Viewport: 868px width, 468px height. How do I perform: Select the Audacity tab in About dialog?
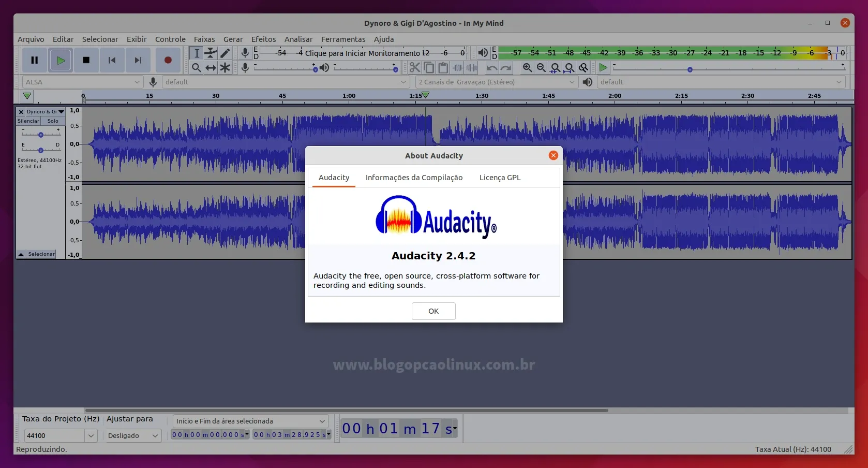pos(334,178)
